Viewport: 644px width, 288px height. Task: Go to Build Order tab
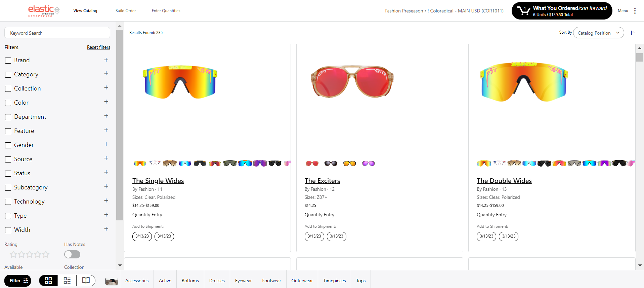126,11
